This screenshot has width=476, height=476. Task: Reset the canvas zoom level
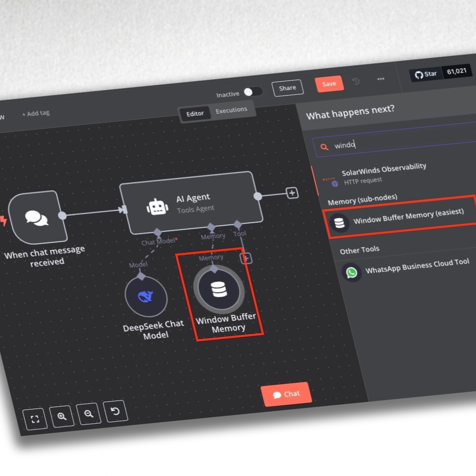point(115,411)
